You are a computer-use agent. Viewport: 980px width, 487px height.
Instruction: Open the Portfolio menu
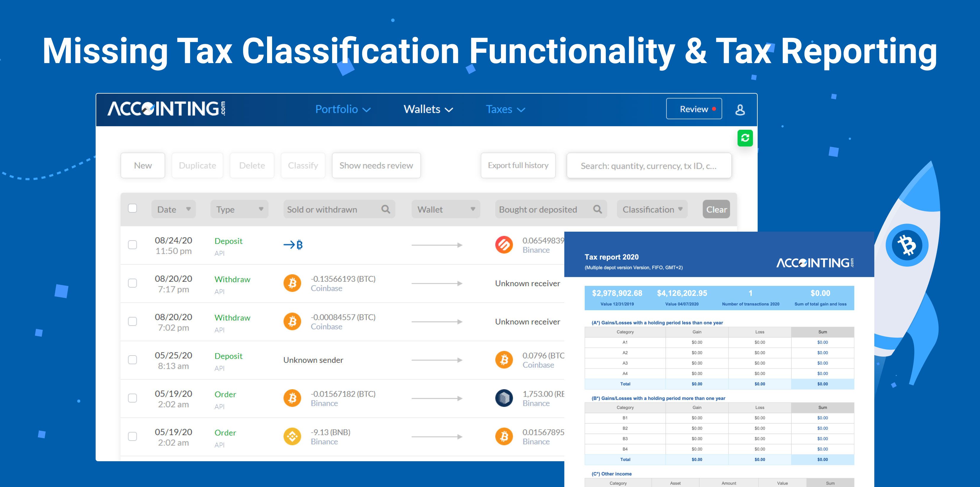(x=342, y=110)
